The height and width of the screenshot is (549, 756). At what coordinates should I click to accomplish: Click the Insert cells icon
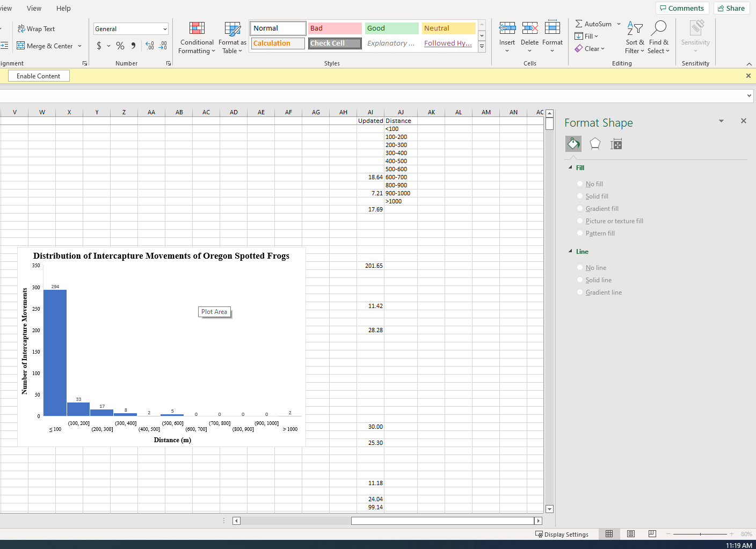507,28
